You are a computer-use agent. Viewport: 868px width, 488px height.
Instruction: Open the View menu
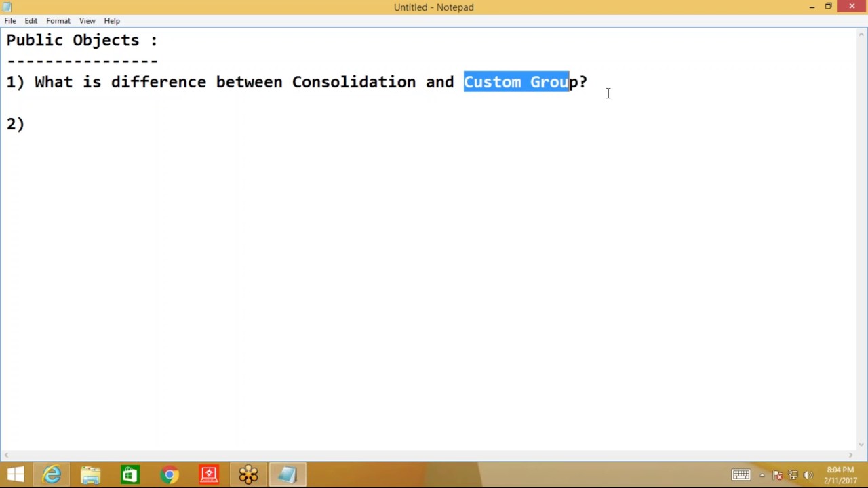tap(87, 21)
